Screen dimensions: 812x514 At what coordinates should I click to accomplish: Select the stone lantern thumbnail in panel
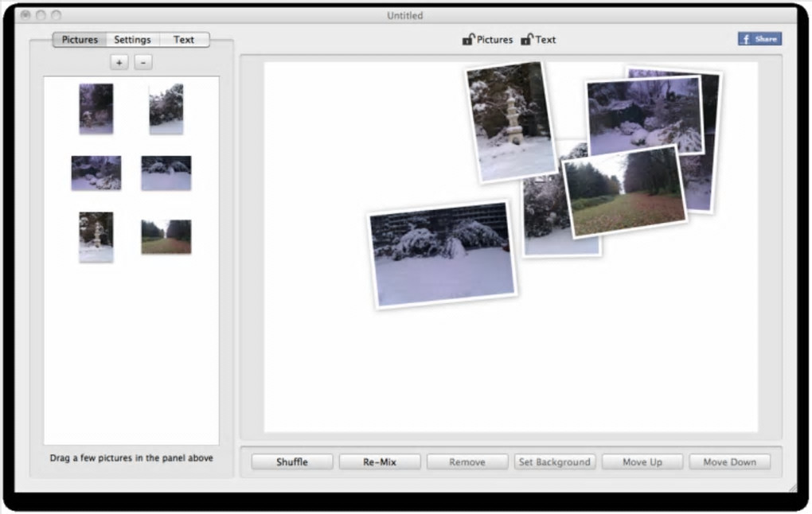click(x=96, y=237)
